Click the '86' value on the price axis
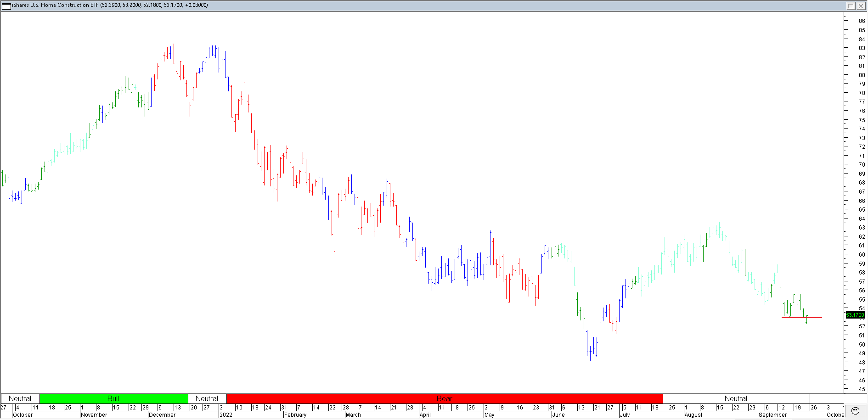Viewport: 868px width, 420px height. [x=862, y=21]
